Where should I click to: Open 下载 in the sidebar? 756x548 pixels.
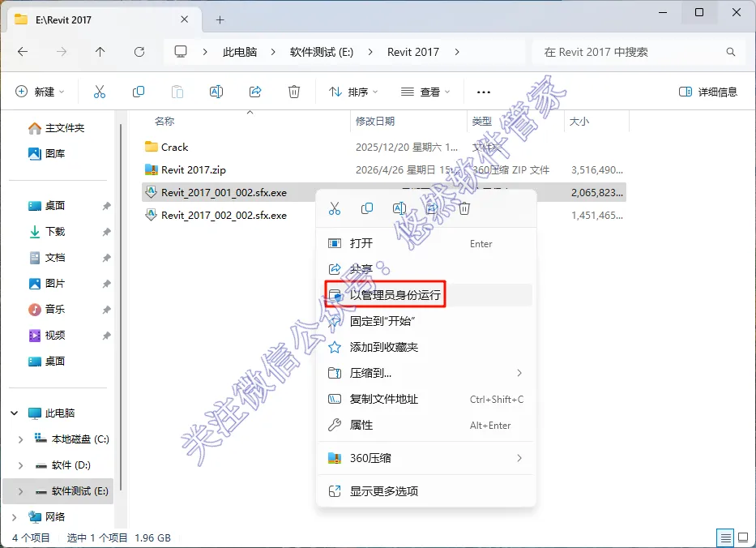[47, 232]
